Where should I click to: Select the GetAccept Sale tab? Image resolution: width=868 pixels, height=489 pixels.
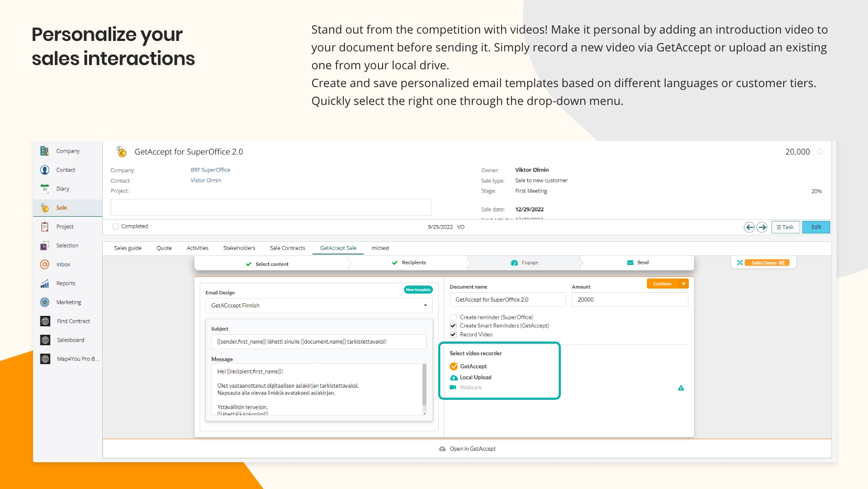[x=338, y=248]
